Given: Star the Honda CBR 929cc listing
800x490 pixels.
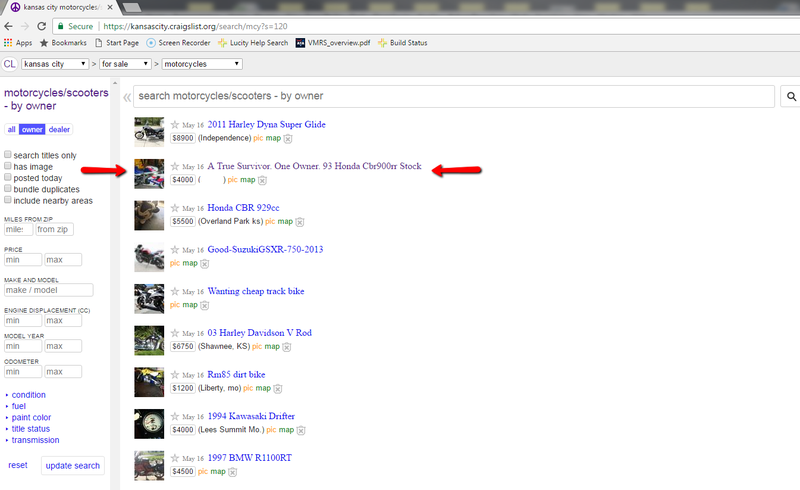Looking at the screenshot, I should pyautogui.click(x=174, y=208).
